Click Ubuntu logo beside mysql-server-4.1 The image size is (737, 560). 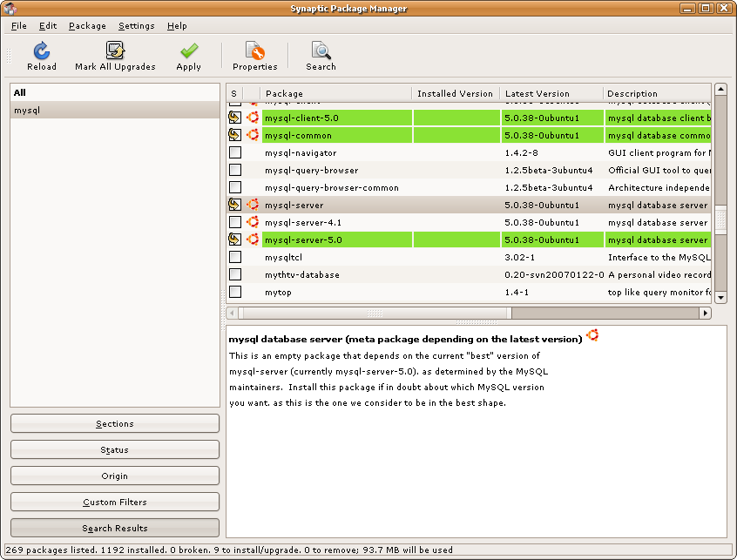pos(253,222)
